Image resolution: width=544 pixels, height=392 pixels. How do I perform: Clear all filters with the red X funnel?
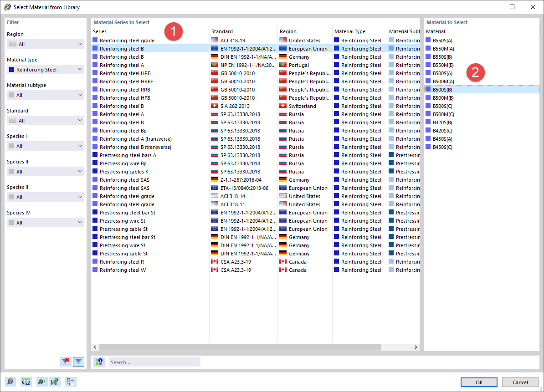pos(66,361)
